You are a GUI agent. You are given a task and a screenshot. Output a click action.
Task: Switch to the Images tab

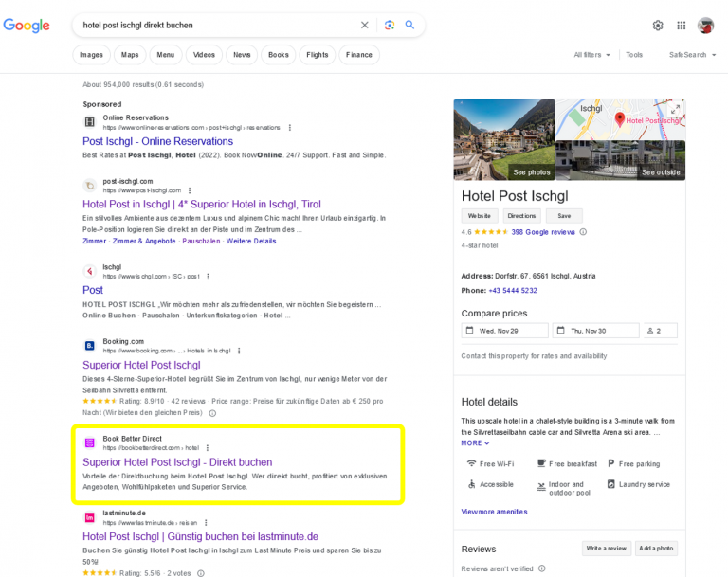tap(91, 55)
